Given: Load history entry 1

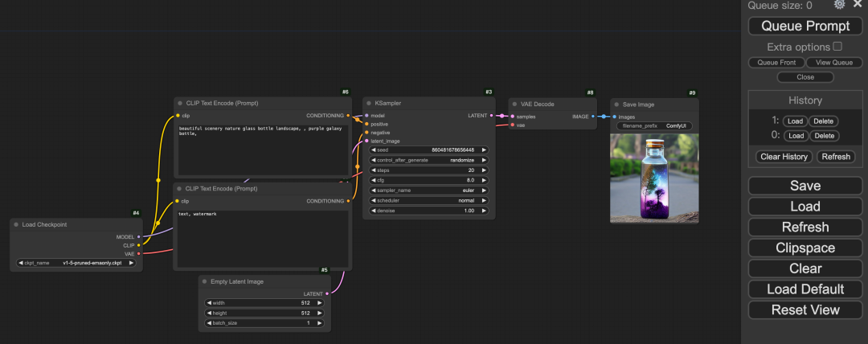Looking at the screenshot, I should (x=795, y=121).
